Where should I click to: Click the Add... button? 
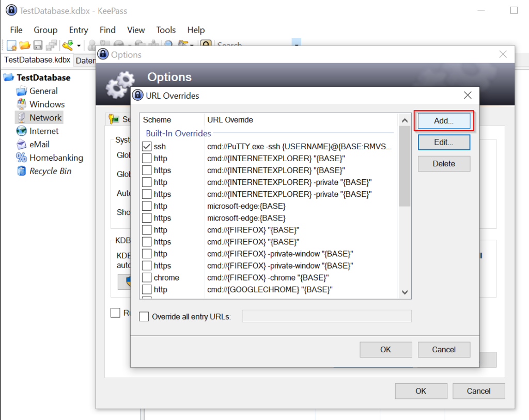(x=444, y=121)
